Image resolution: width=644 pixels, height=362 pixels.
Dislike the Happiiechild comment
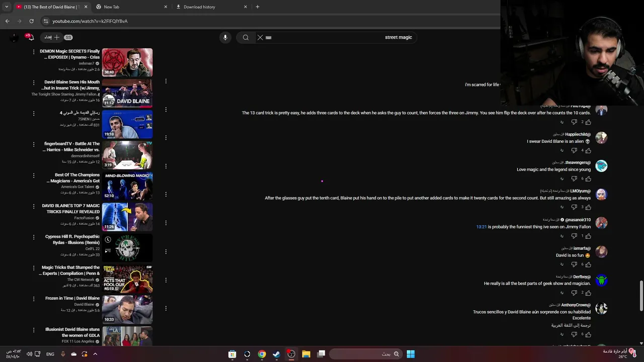point(574,150)
